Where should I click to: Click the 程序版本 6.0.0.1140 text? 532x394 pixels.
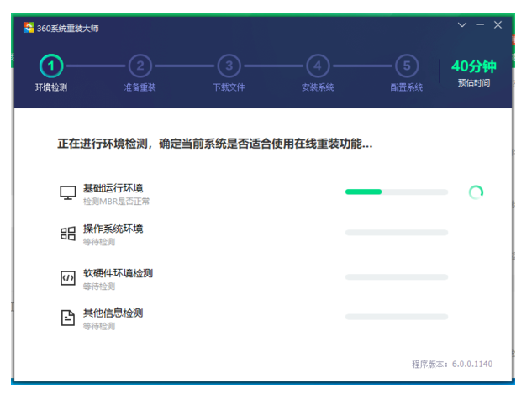(453, 364)
